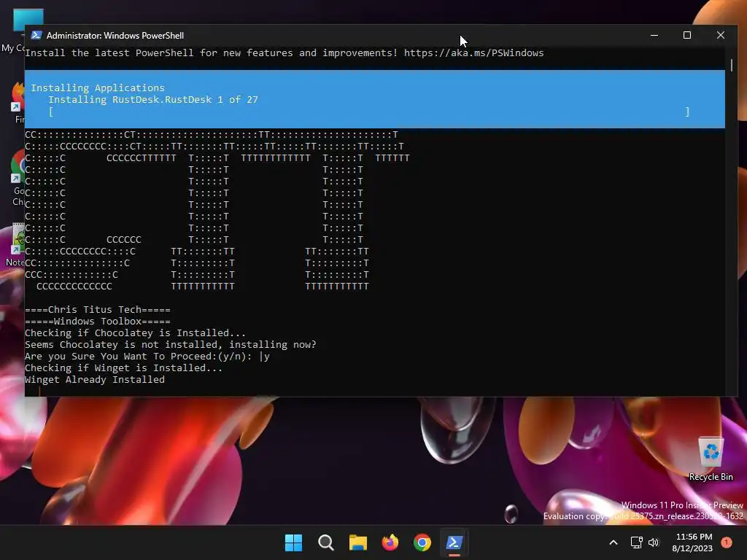Click 'Checking if Chocolatey is Installed...' line
This screenshot has height=560, width=747.
(x=135, y=332)
